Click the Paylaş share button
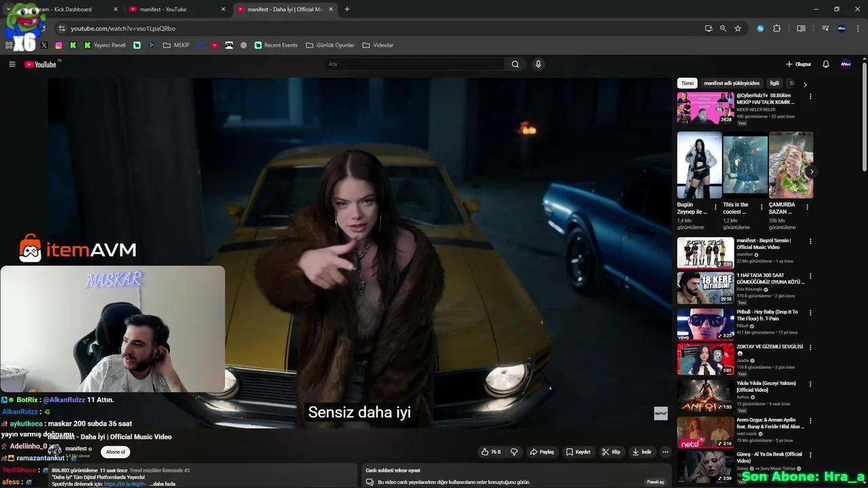Image resolution: width=868 pixels, height=488 pixels. (x=542, y=452)
